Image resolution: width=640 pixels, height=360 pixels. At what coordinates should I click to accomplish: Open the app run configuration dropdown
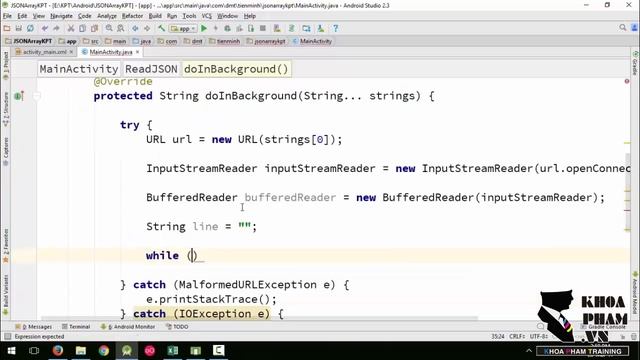(183, 29)
